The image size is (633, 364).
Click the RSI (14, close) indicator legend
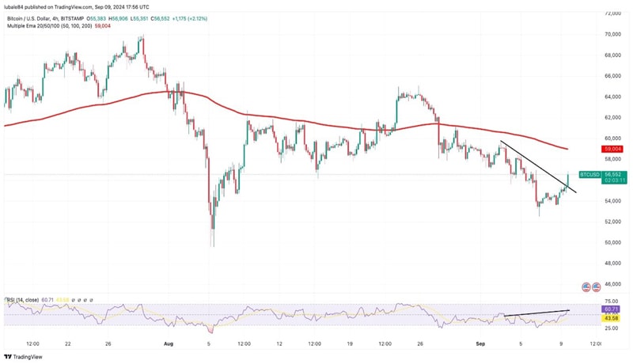pyautogui.click(x=23, y=300)
